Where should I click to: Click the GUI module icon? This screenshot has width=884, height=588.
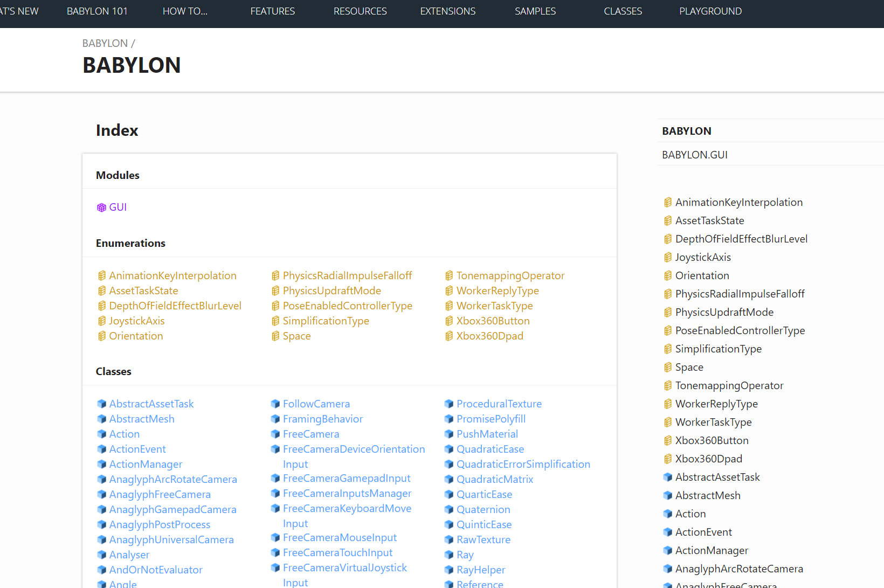click(101, 207)
